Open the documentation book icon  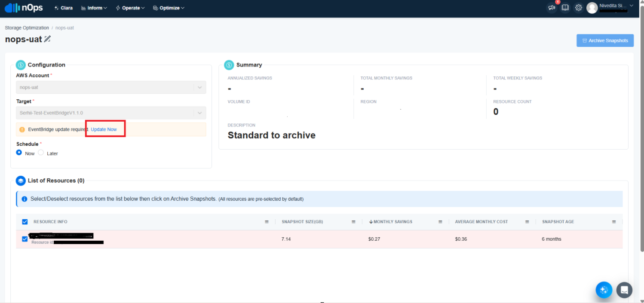pyautogui.click(x=565, y=8)
